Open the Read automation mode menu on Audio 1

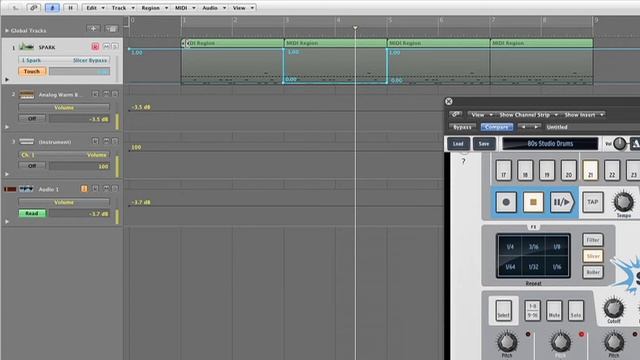click(32, 213)
